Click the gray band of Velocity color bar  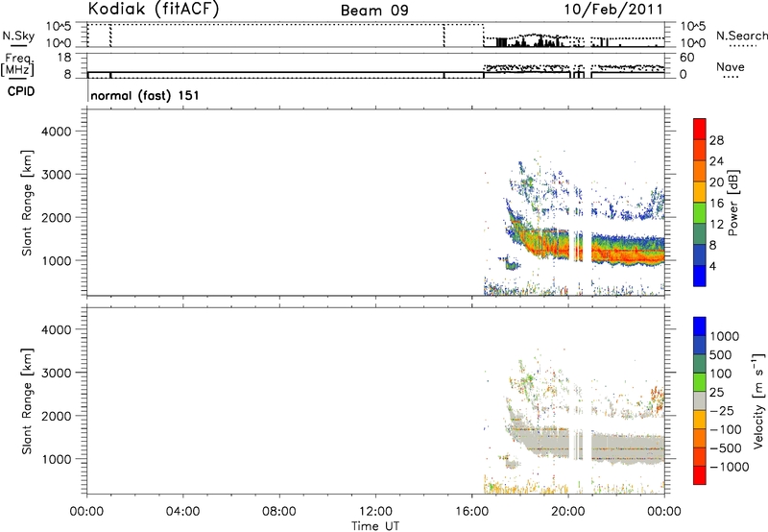click(x=700, y=401)
